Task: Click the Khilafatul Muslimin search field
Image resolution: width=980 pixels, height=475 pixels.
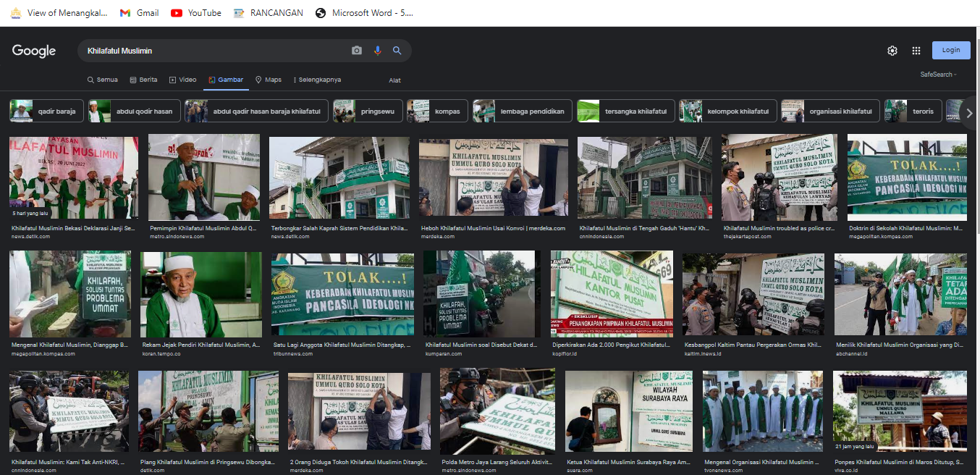Action: click(214, 51)
